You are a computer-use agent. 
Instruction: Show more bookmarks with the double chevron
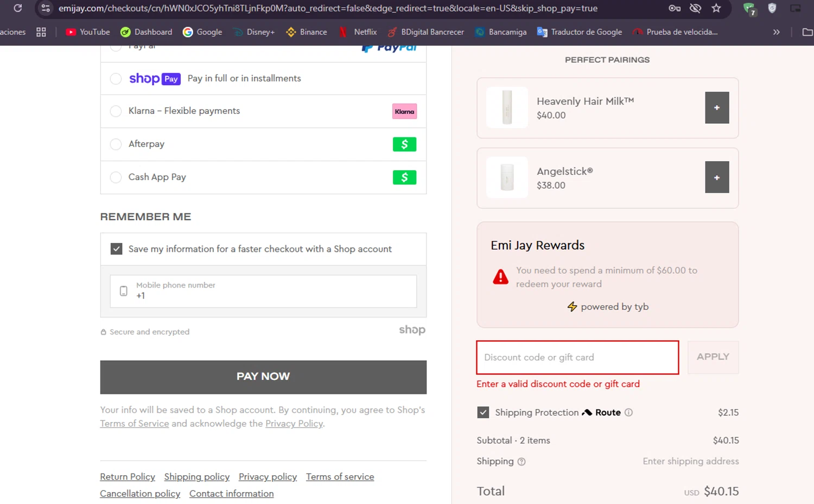point(777,32)
